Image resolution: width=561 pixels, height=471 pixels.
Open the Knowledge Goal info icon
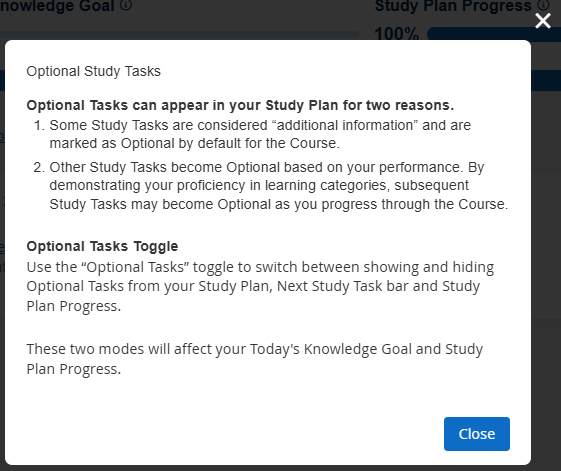coord(126,5)
